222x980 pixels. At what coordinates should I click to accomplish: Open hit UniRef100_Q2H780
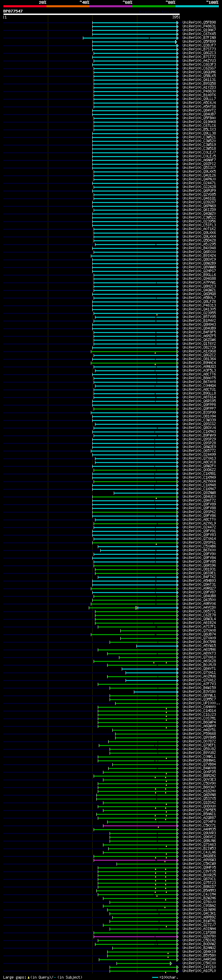tap(199, 936)
